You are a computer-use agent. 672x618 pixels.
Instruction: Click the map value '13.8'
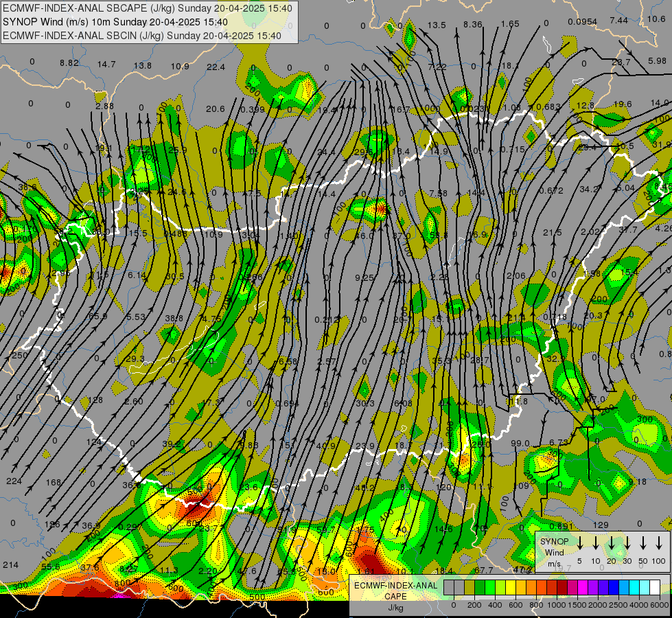[x=143, y=66]
